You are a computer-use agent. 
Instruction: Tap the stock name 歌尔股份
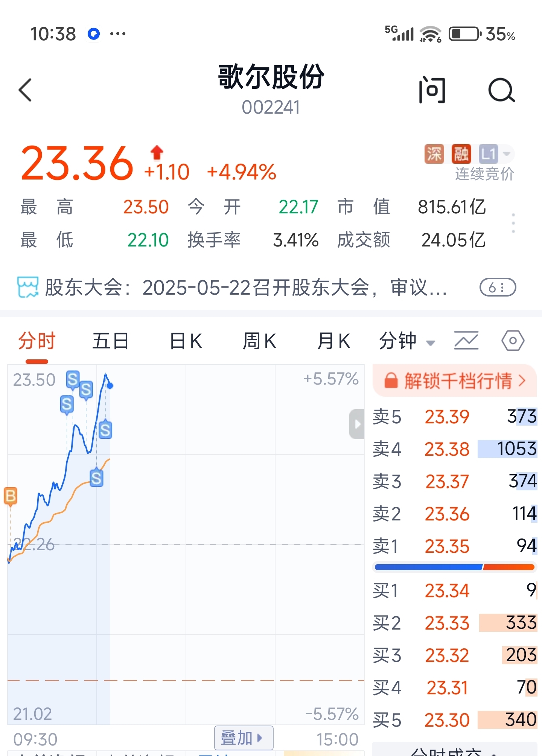(x=271, y=77)
